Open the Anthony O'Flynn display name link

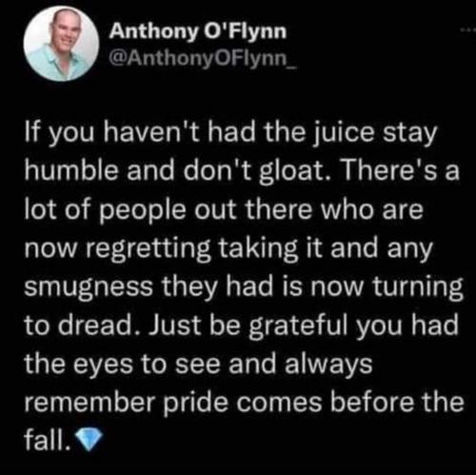coord(198,31)
